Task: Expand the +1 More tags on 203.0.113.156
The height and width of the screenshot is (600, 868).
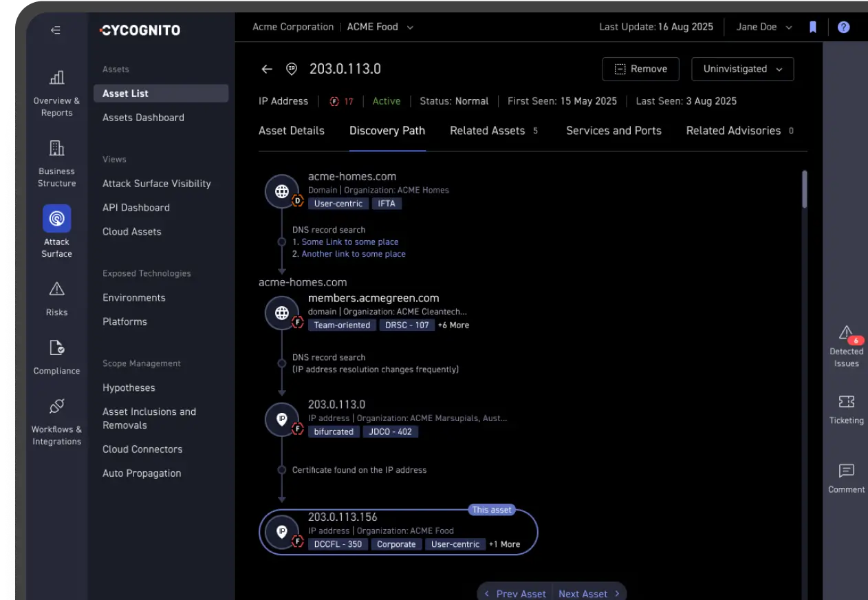Action: pyautogui.click(x=505, y=544)
